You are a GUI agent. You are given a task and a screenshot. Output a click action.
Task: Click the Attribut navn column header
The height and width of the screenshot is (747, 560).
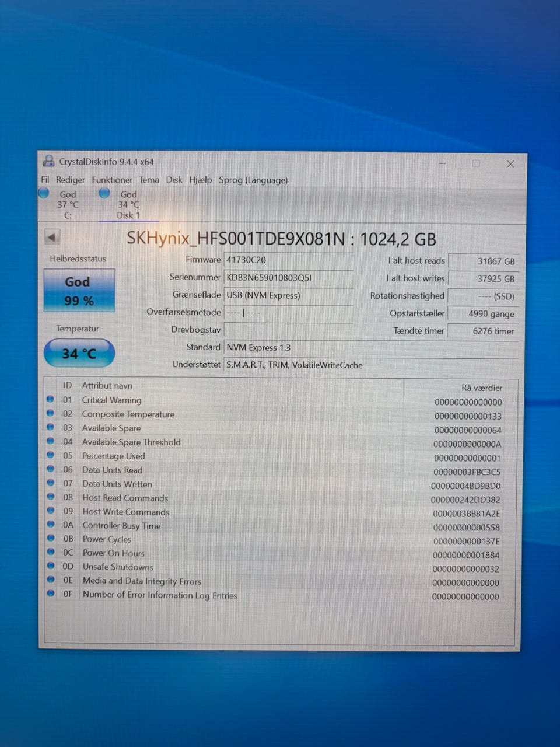[x=107, y=386]
